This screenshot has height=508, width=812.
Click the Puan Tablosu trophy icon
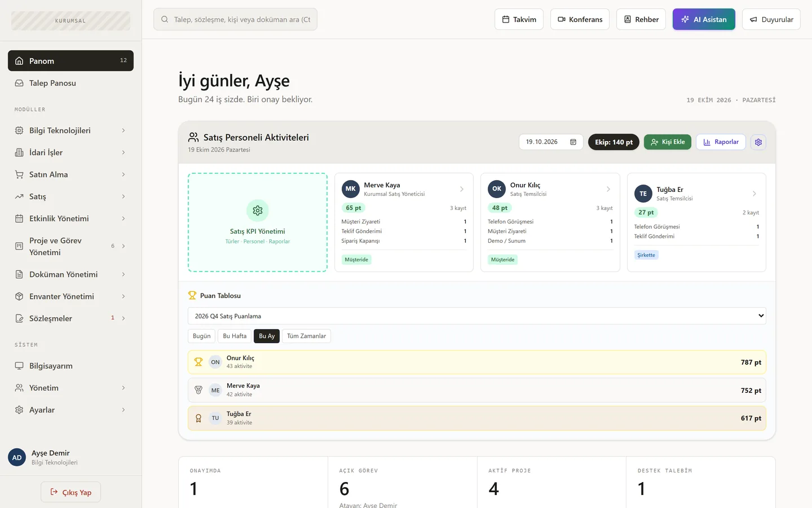[192, 295]
